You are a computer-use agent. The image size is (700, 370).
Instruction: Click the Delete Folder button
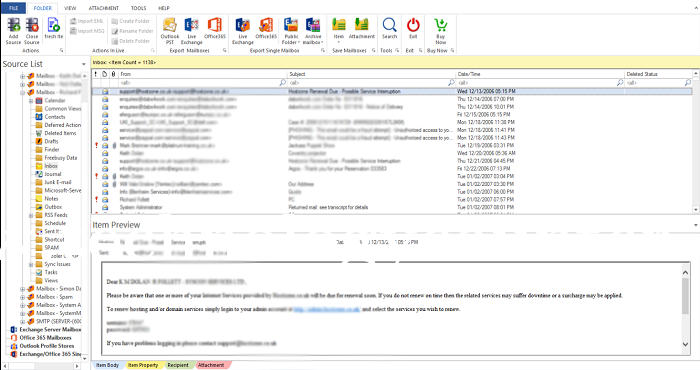[130, 41]
